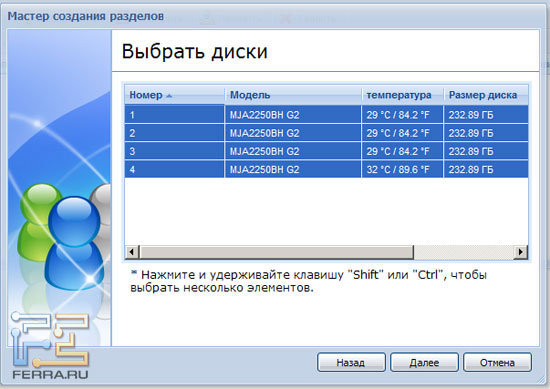Click temperature 29 °C of disk 2

tap(398, 133)
